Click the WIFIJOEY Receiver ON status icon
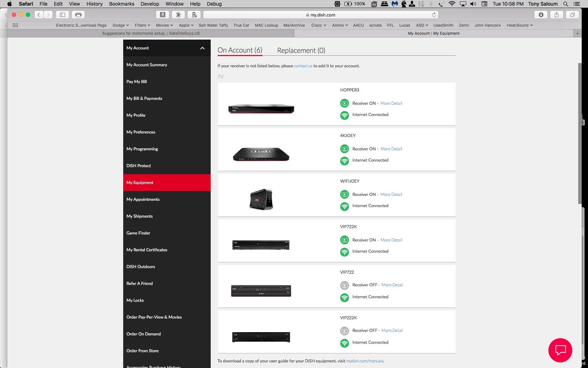This screenshot has height=368, width=588. (344, 195)
